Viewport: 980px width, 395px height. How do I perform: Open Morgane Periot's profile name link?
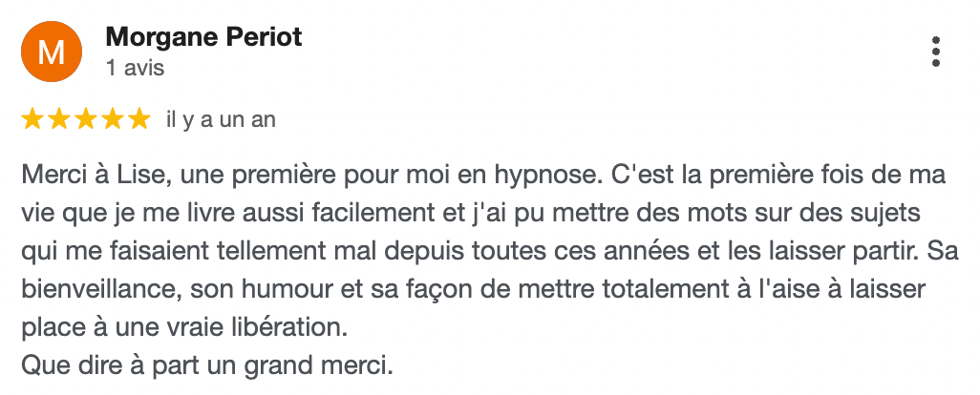tap(203, 37)
